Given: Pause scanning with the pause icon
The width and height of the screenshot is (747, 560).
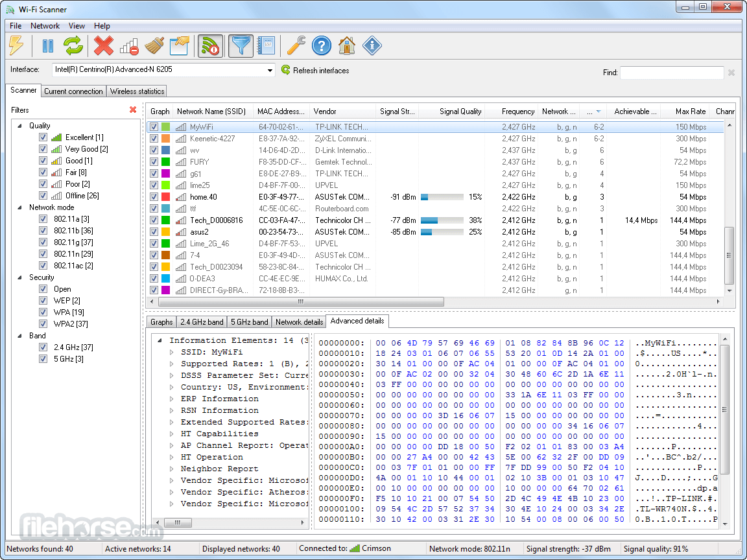Looking at the screenshot, I should tap(47, 46).
